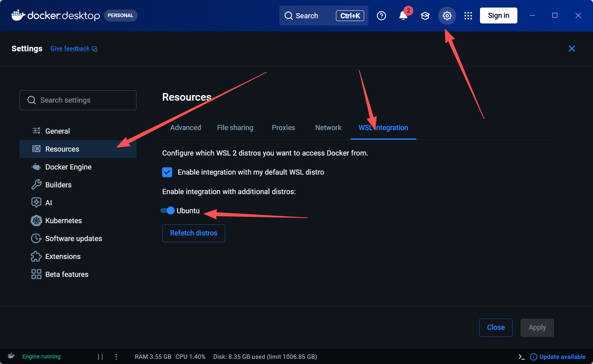Click the magnifier icon in top Search
This screenshot has width=593, height=364.
[x=289, y=16]
